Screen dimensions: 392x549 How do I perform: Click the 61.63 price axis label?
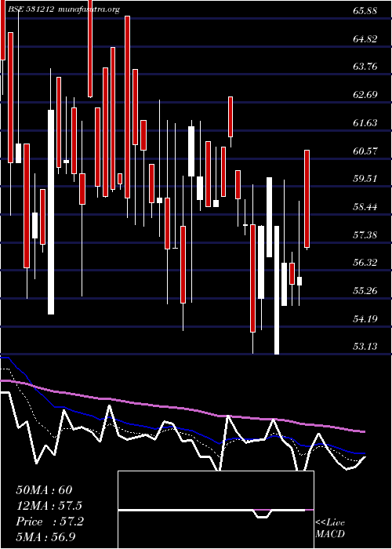pos(365,123)
